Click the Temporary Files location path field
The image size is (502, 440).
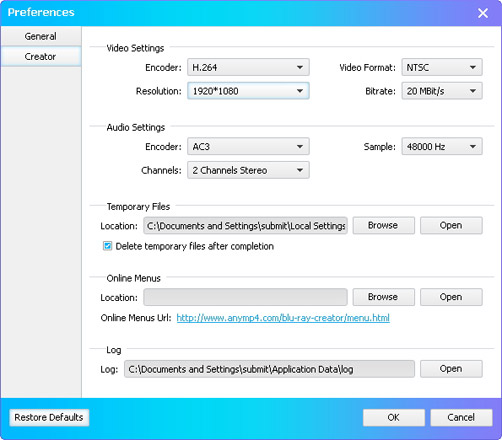click(245, 226)
